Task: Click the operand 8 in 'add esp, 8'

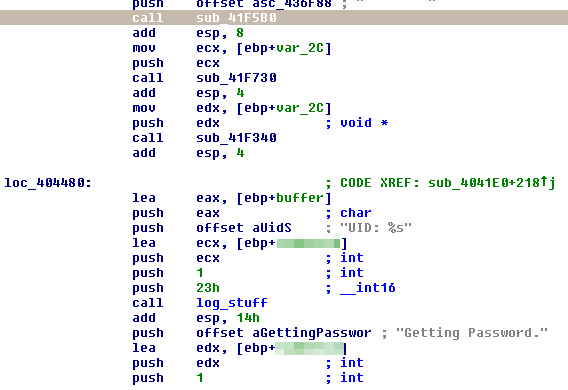Action: 240,33
